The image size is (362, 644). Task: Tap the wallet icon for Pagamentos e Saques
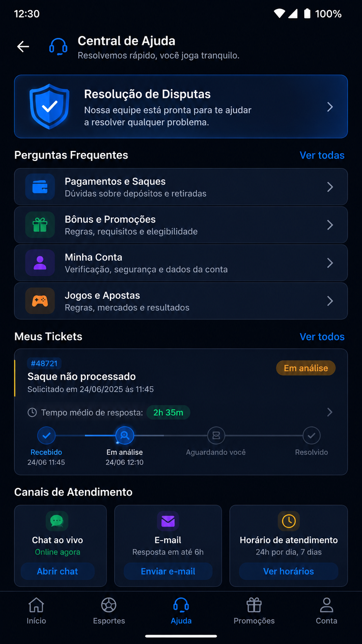pos(40,187)
